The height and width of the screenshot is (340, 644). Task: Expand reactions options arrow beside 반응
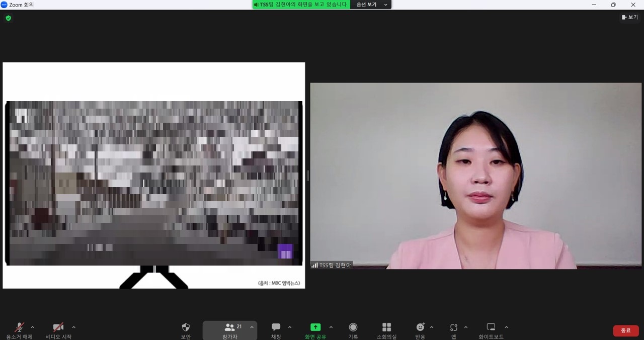coord(432,327)
